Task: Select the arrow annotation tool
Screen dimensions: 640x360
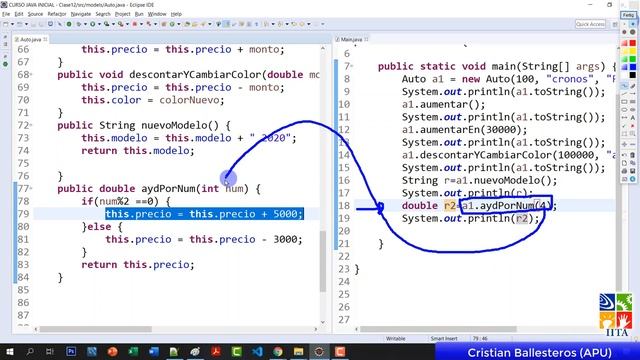Action: point(633,93)
